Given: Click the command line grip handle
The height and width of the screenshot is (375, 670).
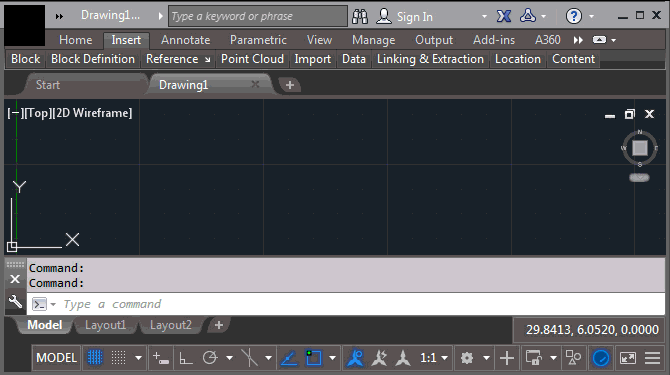Looking at the screenshot, I should (x=15, y=264).
